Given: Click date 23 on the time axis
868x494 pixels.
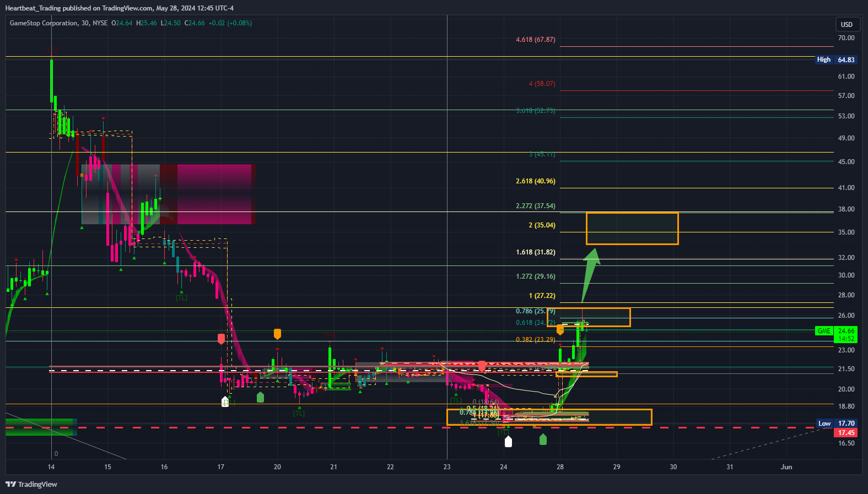Looking at the screenshot, I should click(x=447, y=467).
